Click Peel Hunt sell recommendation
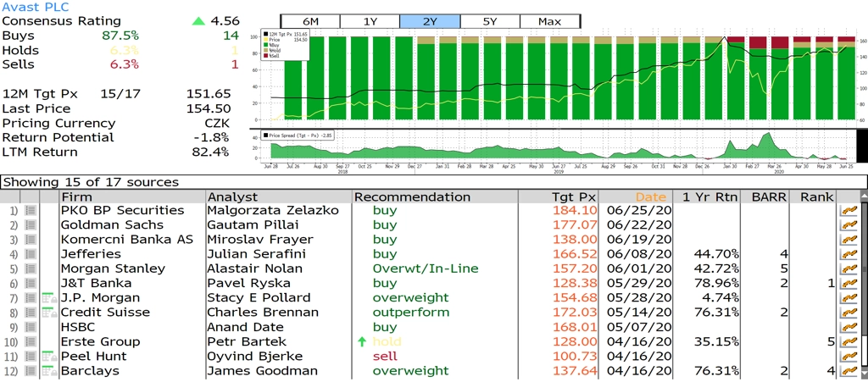 point(385,356)
